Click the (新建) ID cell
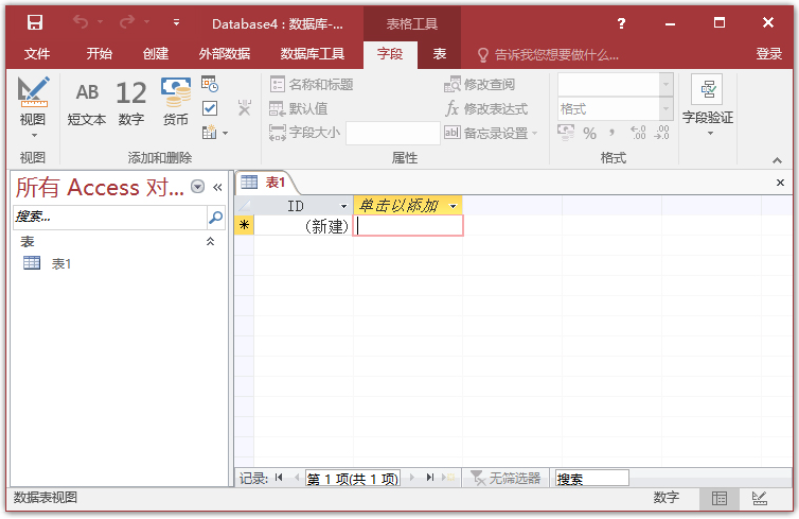 pyautogui.click(x=303, y=226)
